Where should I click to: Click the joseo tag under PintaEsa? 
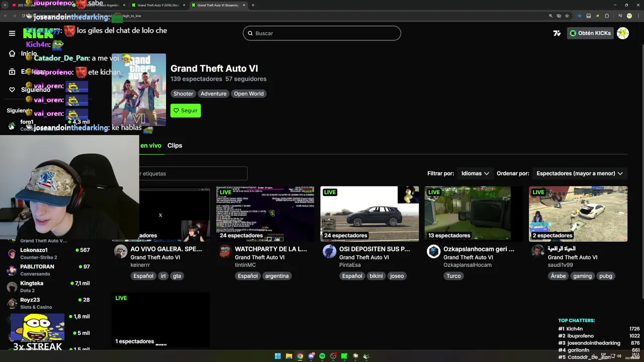point(397,276)
